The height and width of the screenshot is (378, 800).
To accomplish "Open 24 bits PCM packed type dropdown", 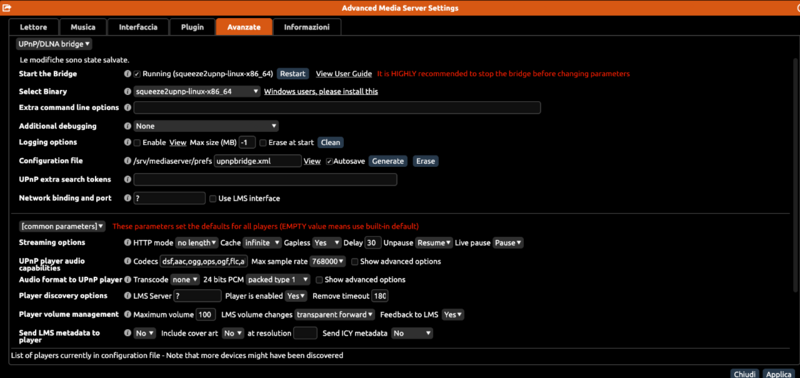I will (x=278, y=280).
